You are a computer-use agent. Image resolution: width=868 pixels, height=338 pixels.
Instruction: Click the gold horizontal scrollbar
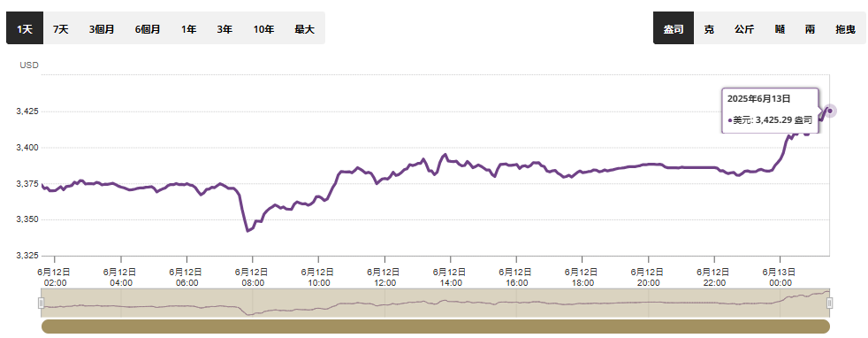[436, 326]
